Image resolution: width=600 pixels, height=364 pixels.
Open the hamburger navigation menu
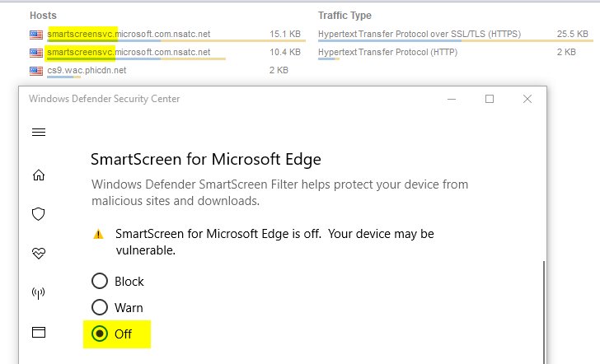click(x=38, y=133)
